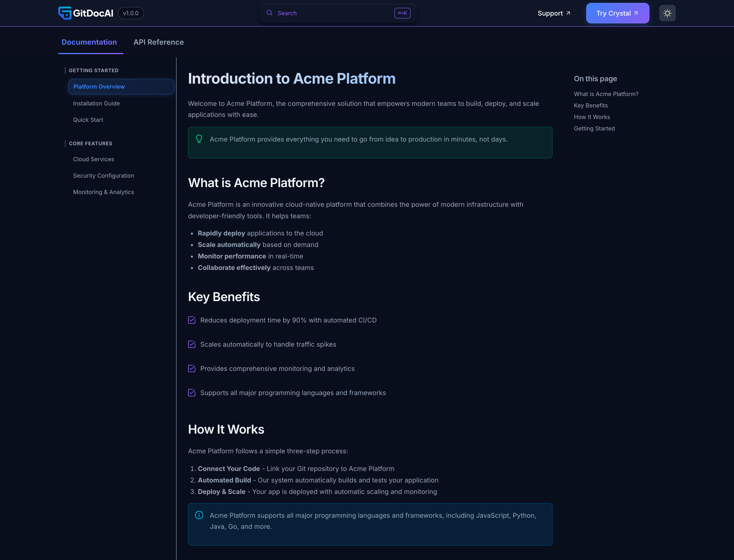Click the Support external arrow icon
The width and height of the screenshot is (734, 560).
568,13
